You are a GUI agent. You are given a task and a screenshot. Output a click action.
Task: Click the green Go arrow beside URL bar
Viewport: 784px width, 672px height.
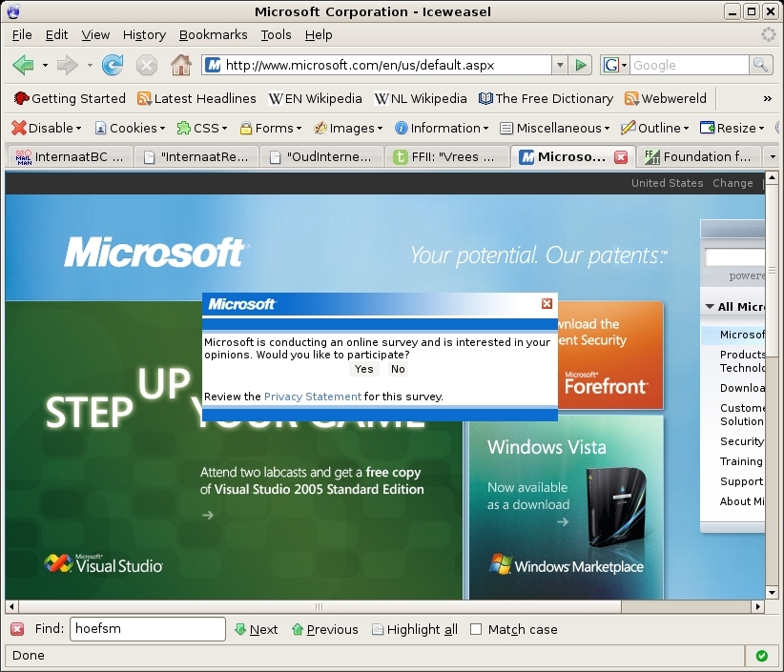580,65
